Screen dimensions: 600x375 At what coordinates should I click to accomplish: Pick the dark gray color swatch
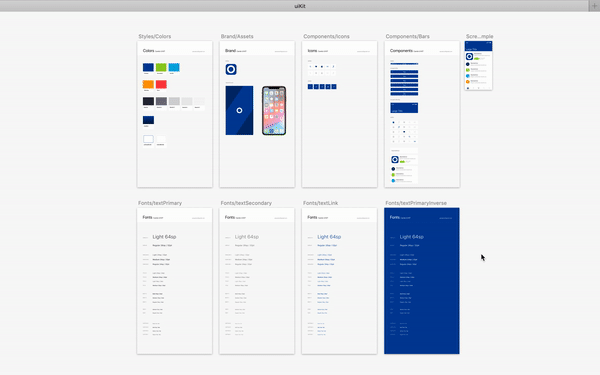coord(161,101)
